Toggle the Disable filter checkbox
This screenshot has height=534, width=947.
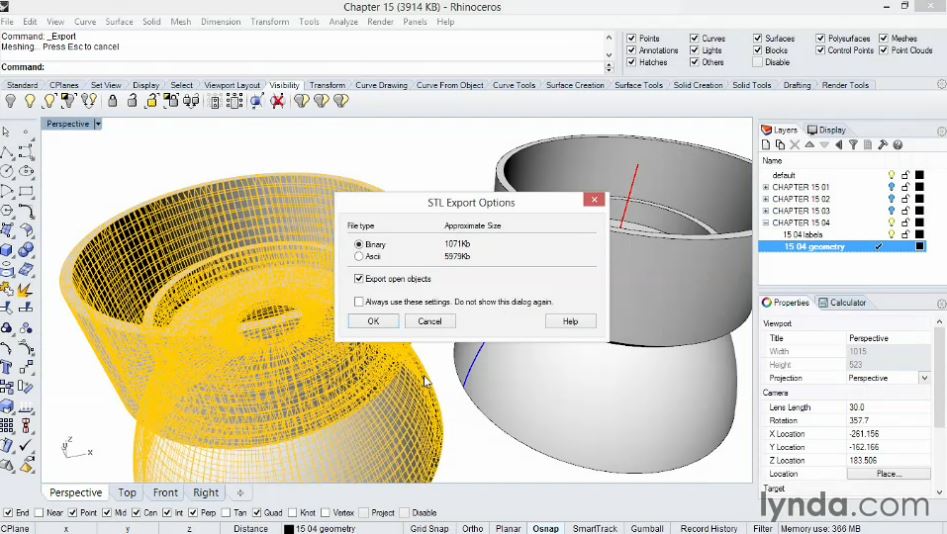coord(757,62)
